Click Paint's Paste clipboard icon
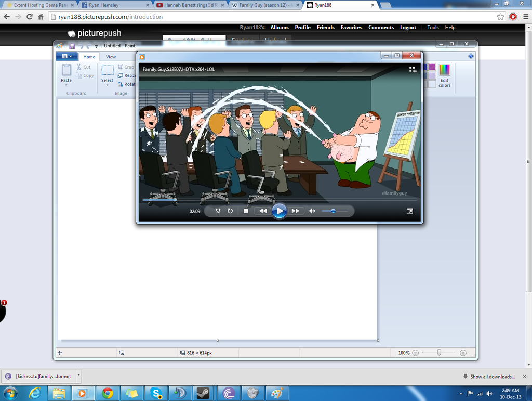532x401 pixels. pos(66,70)
